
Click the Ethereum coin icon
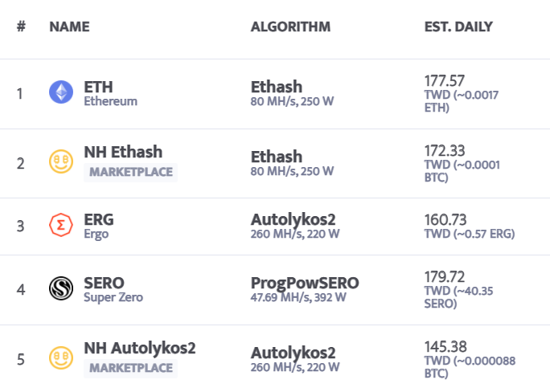[61, 92]
